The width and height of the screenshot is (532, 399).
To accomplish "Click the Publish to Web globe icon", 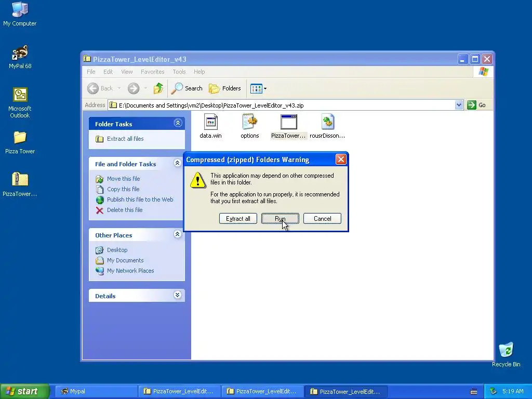I will coord(100,200).
